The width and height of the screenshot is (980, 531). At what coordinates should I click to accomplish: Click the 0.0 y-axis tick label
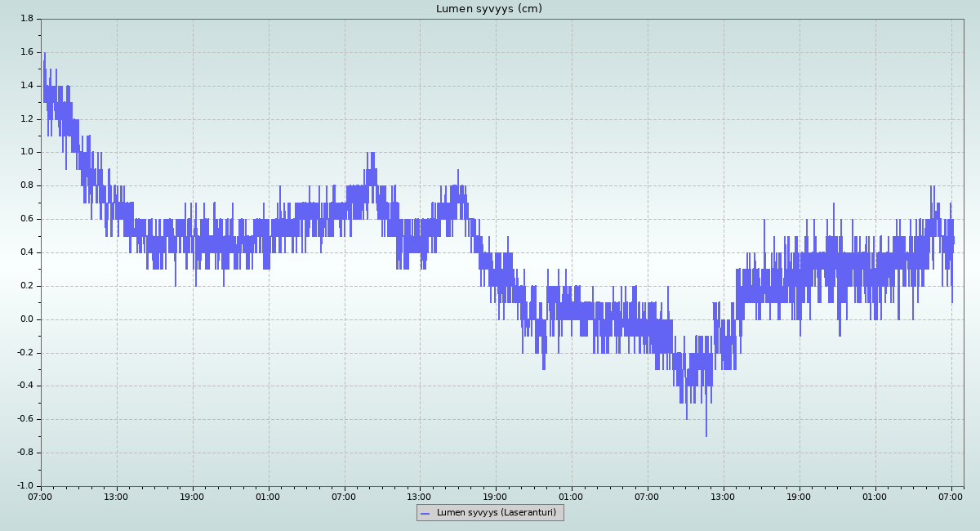[x=26, y=319]
